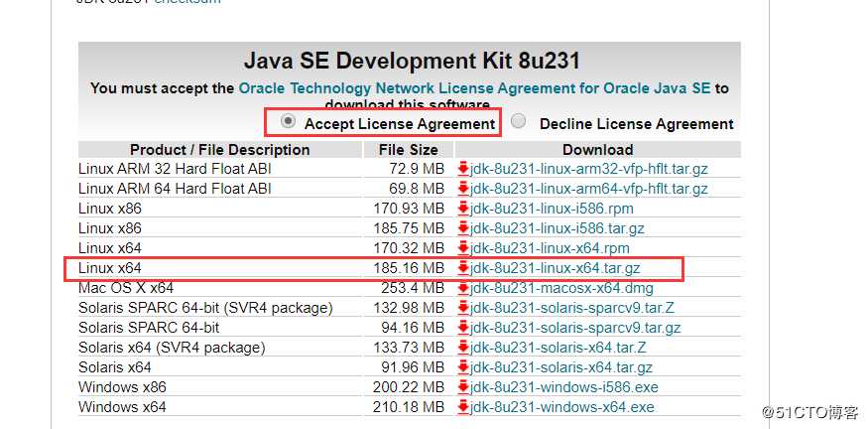868x429 pixels.
Task: Download jdk-8u231-linux-x64.rpm
Action: point(550,248)
